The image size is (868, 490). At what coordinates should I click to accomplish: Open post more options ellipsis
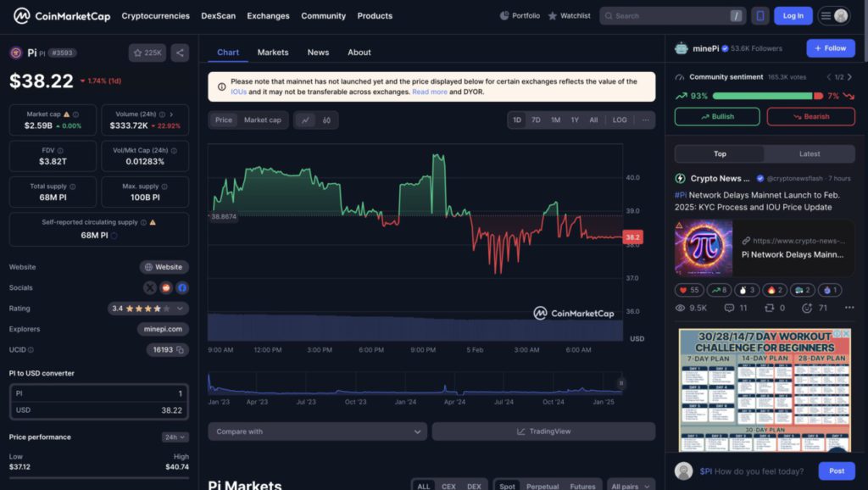click(849, 307)
